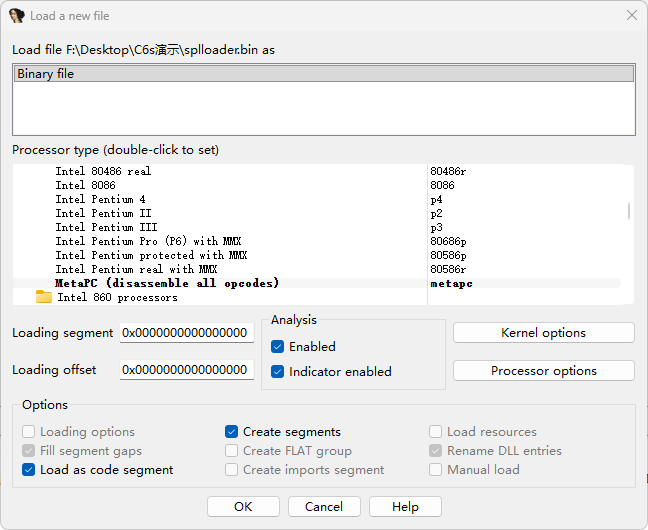The width and height of the screenshot is (648, 530).
Task: Disable the Create segments option
Action: [232, 432]
